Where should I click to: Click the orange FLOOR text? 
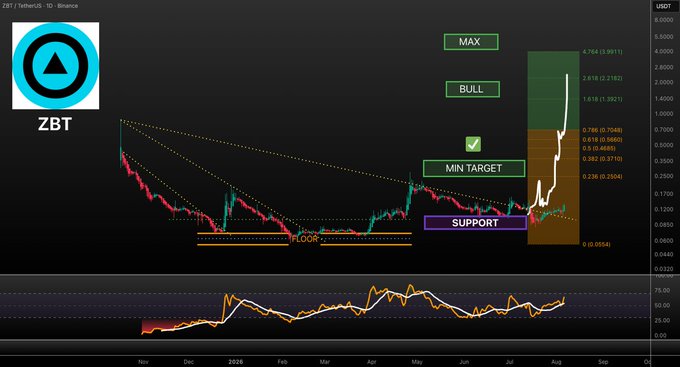[304, 239]
